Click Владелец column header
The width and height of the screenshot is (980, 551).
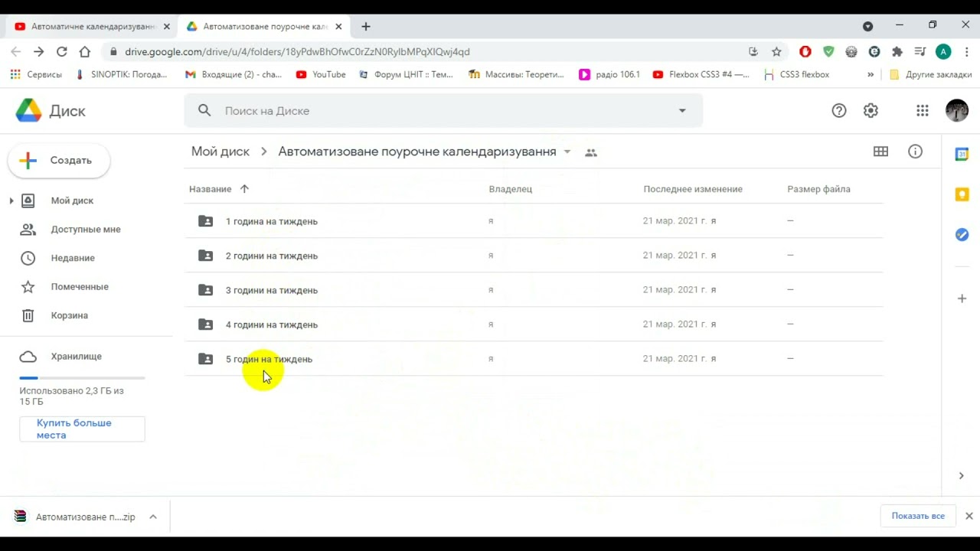point(511,189)
